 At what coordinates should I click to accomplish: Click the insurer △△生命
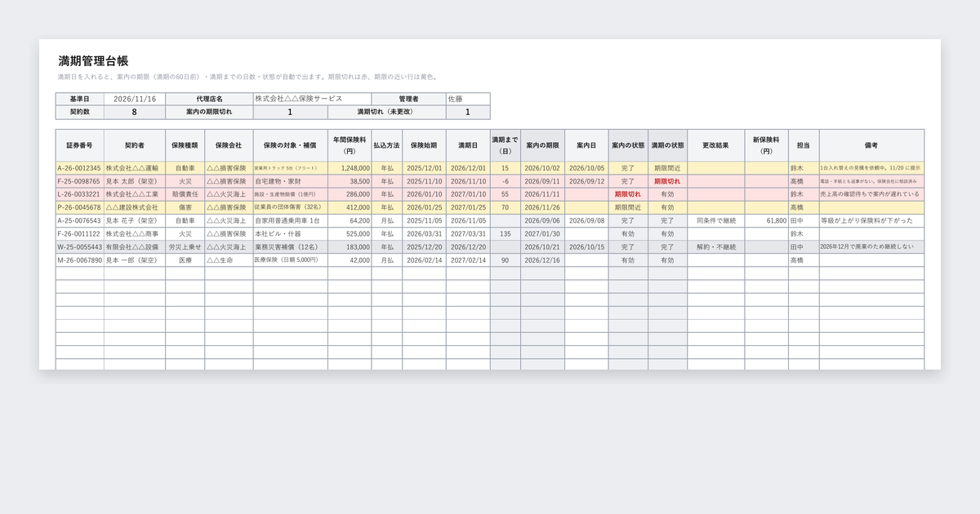(229, 259)
